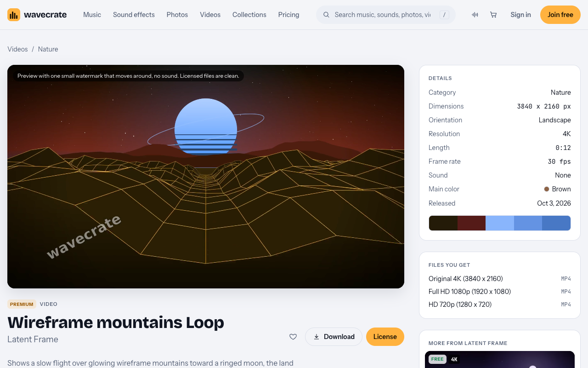
Task: Click the 30 fps frame rate value
Action: (x=560, y=161)
